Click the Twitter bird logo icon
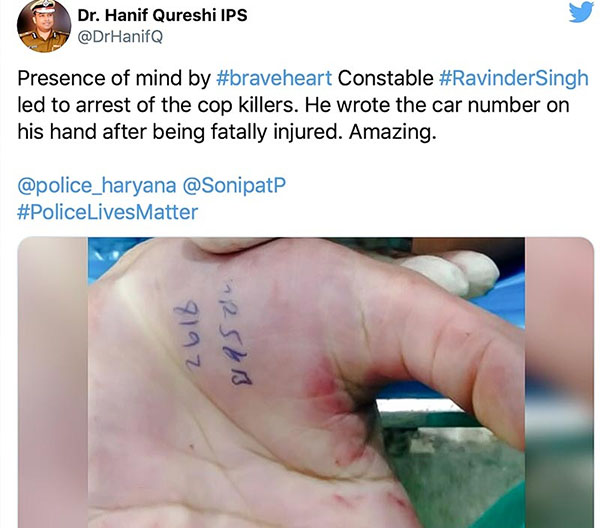 (580, 13)
